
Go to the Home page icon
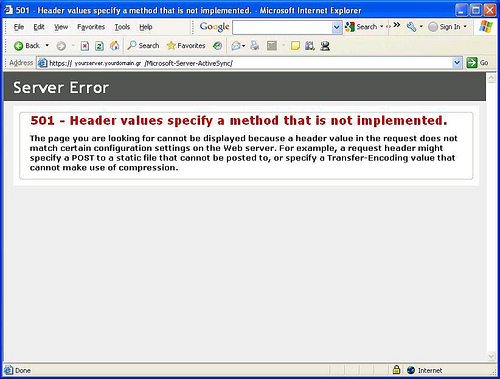point(114,46)
